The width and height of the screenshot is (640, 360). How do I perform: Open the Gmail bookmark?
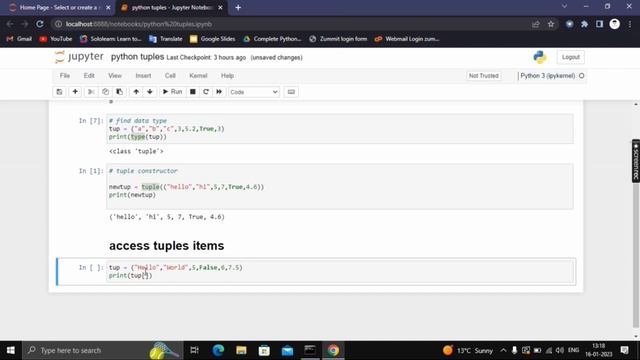(x=19, y=39)
